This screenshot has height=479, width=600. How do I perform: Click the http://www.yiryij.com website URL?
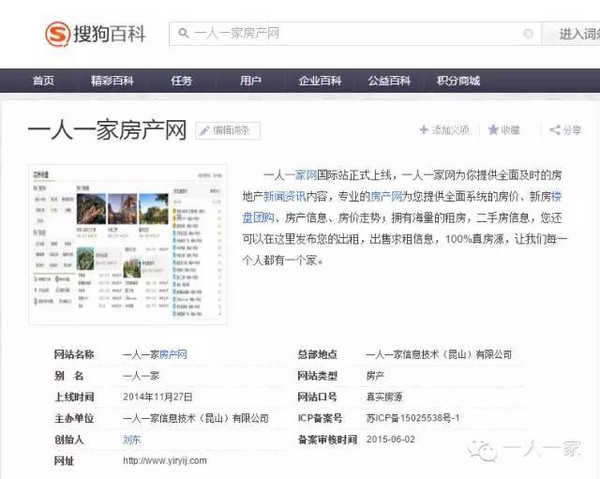[x=164, y=460]
